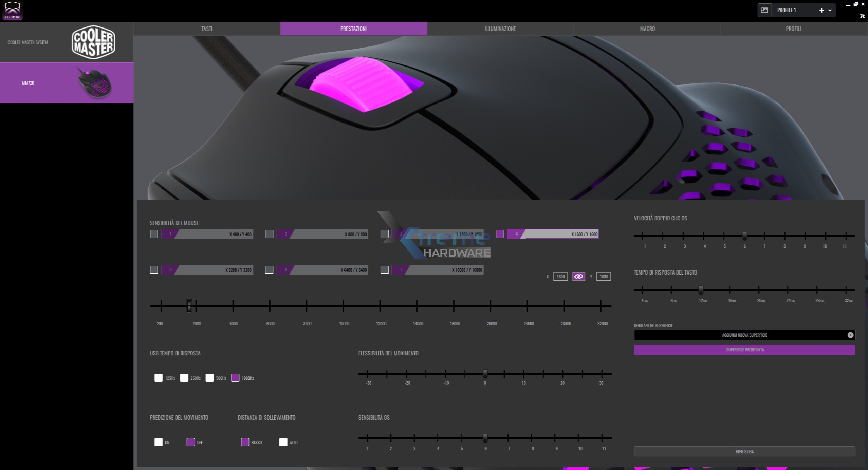
Task: Expand the Profile 1 dropdown chevron
Action: click(830, 10)
